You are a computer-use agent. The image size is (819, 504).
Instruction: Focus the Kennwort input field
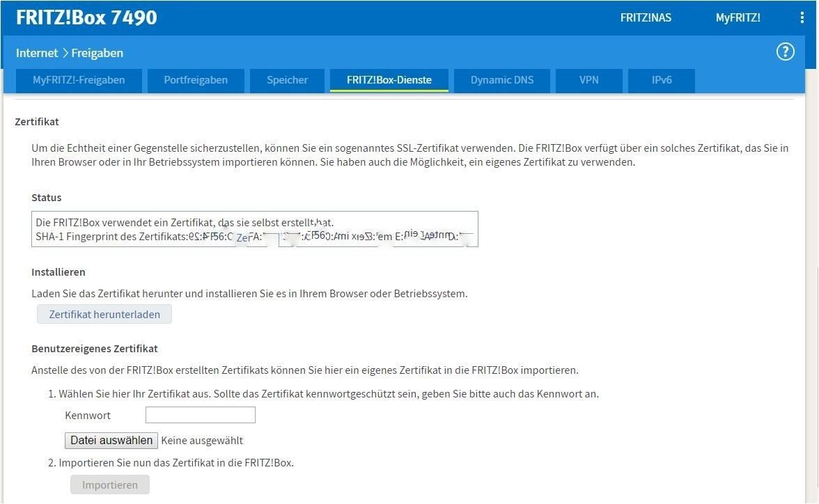click(201, 415)
